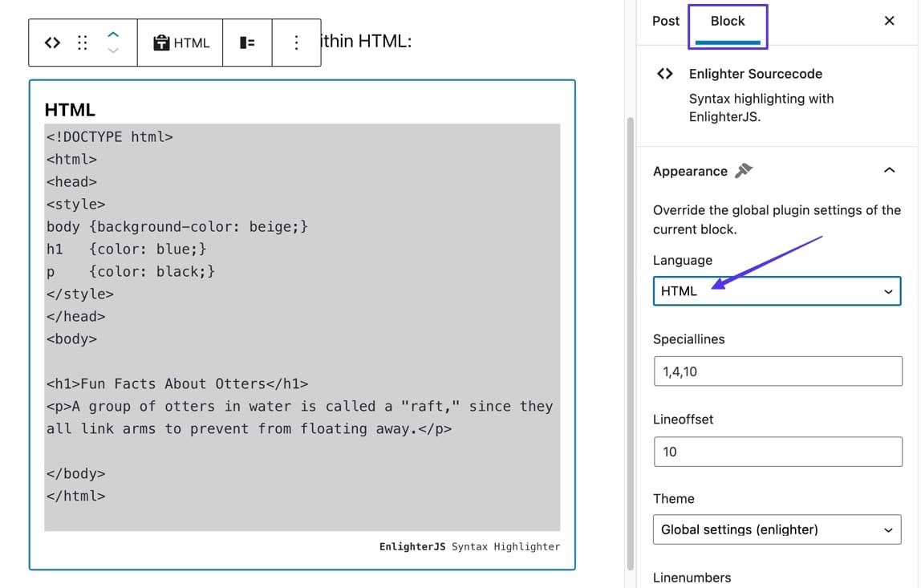The height and width of the screenshot is (588, 921).
Task: Click the Enlighter code block type icon
Action: (52, 43)
